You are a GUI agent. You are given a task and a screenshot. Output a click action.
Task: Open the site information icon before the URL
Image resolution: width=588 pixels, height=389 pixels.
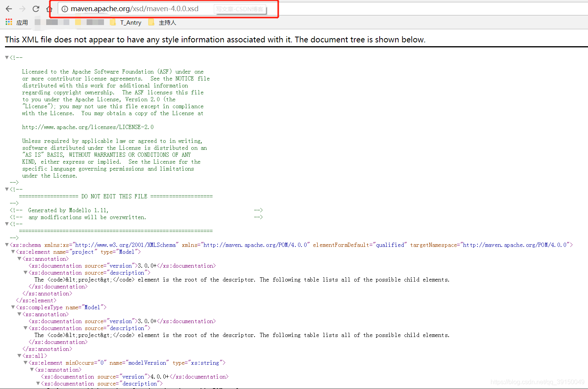[65, 9]
